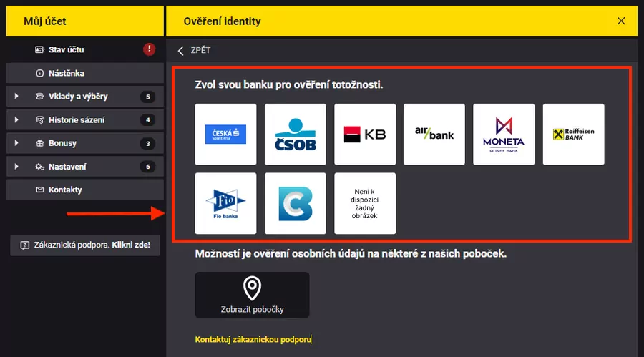The width and height of the screenshot is (644, 357).
Task: Choose ČSOB bank for identity verification
Action: pyautogui.click(x=296, y=135)
